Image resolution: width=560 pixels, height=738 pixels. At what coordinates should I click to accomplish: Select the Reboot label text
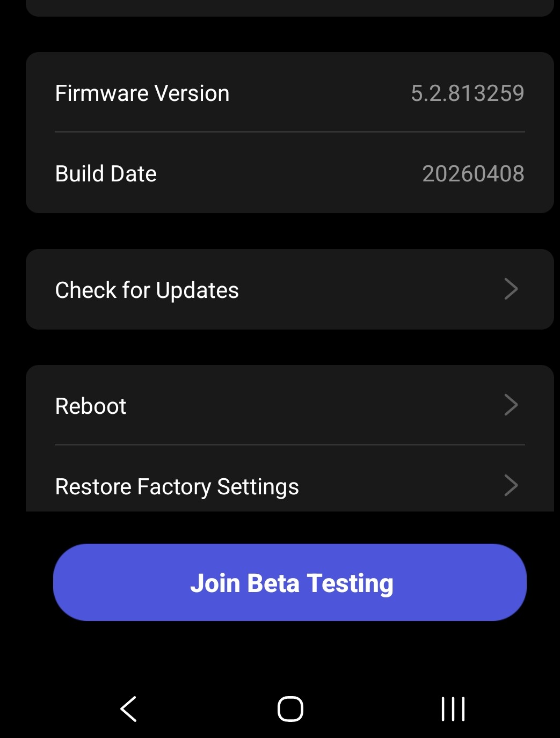pos(91,406)
